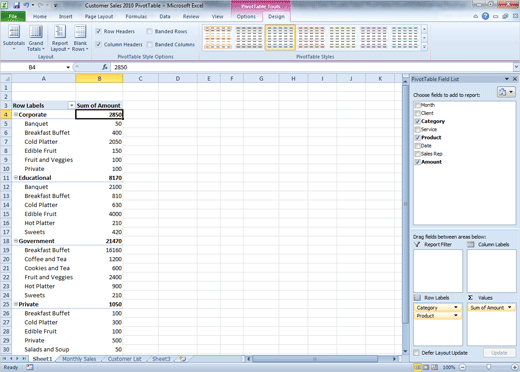Image resolution: width=520 pixels, height=372 pixels.
Task: Minimize the ribbon with the caret icon
Action: (x=476, y=16)
